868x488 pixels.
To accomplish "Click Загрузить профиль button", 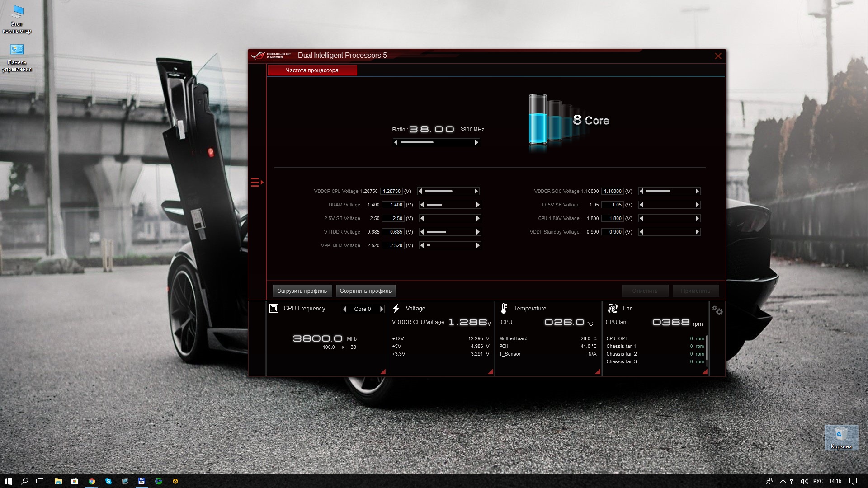I will click(302, 291).
